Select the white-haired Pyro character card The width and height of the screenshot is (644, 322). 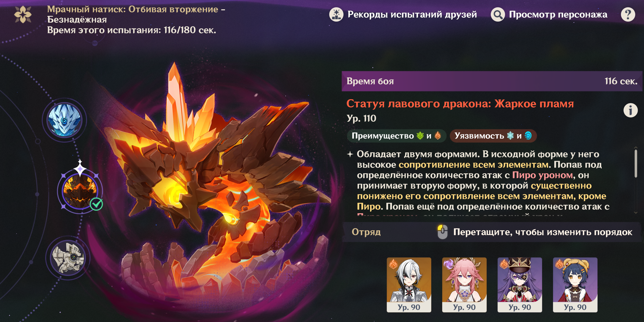(409, 285)
